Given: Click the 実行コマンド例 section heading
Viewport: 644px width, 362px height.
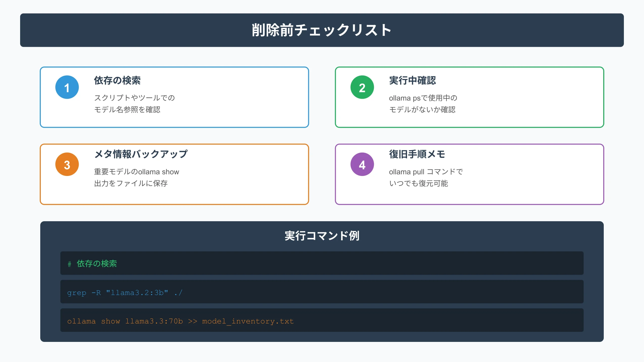Looking at the screenshot, I should [x=322, y=236].
